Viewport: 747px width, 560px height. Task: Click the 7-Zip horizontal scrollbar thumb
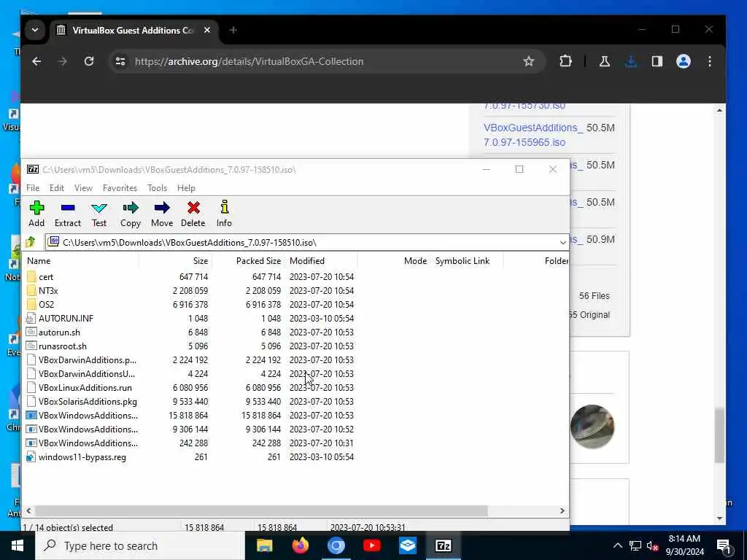[x=261, y=511]
